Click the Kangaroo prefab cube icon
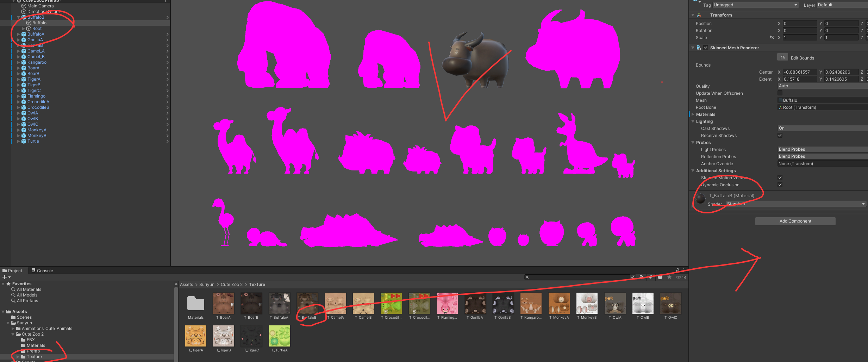This screenshot has height=362, width=868. click(x=24, y=62)
